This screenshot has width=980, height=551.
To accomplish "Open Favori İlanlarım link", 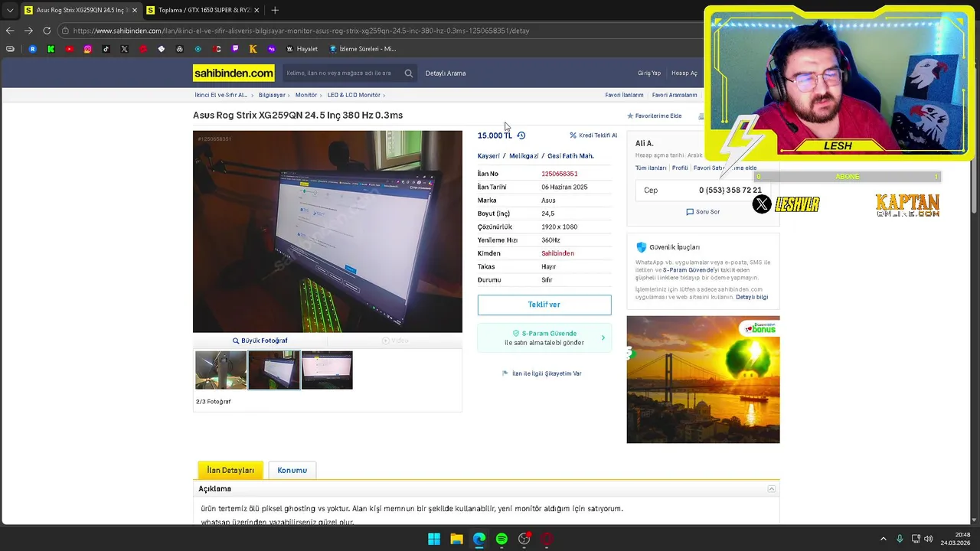I will tap(624, 95).
